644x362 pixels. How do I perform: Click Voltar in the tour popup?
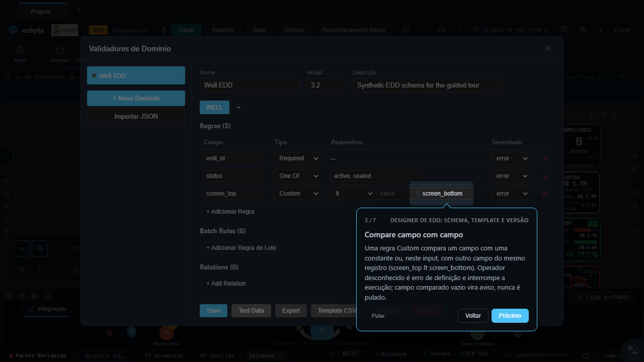(x=473, y=316)
